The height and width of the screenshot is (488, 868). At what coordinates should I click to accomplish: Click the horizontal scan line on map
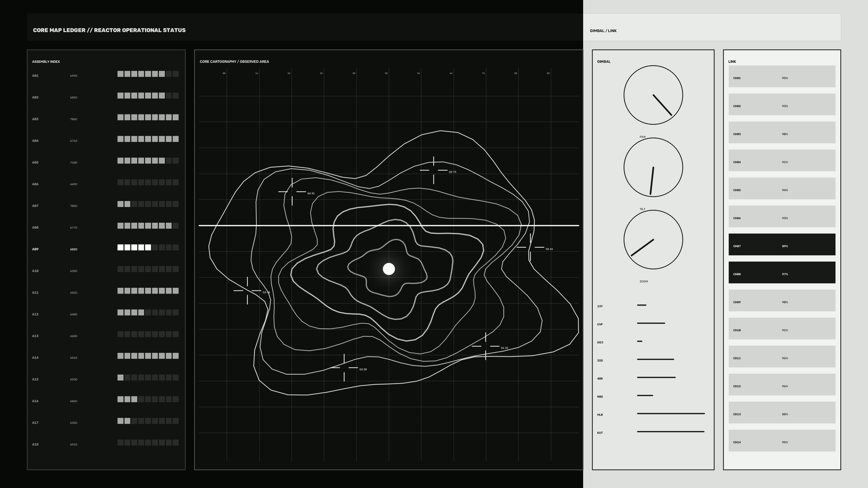pos(389,225)
